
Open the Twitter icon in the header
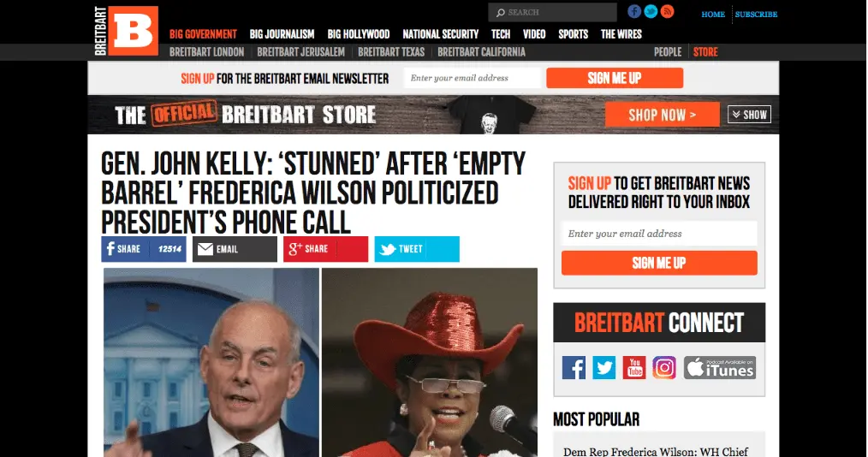point(651,12)
